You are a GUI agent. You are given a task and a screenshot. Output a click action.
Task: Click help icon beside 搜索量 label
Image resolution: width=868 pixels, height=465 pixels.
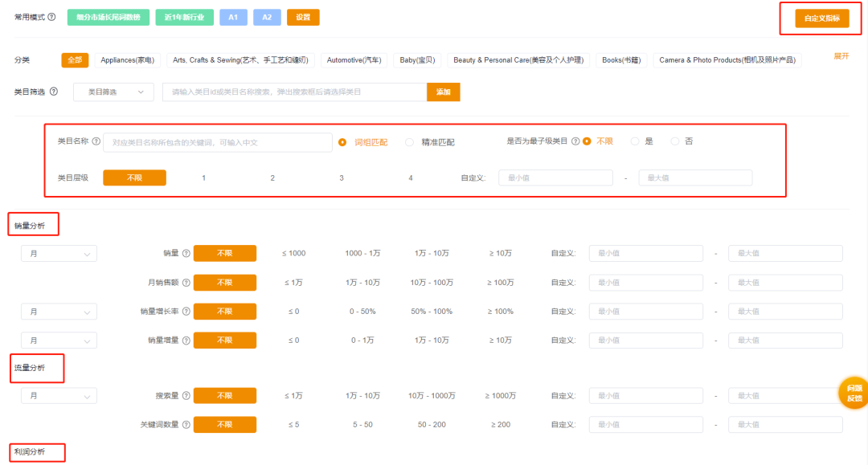186,396
